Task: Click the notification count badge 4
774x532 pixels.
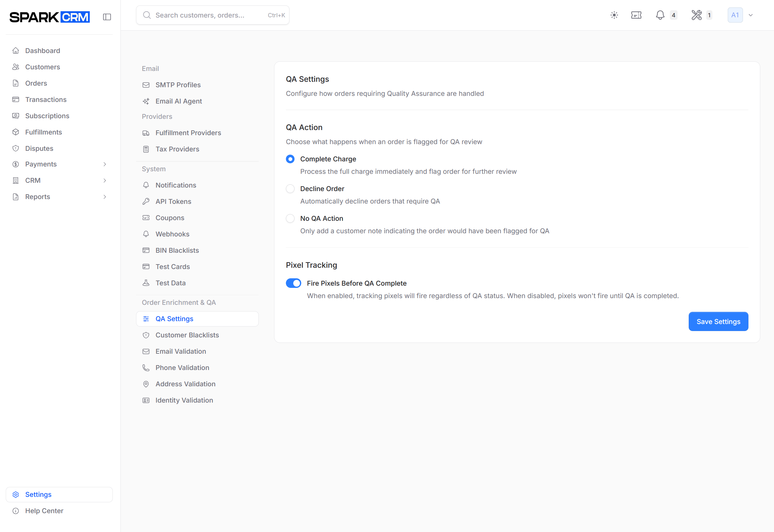Action: click(673, 15)
